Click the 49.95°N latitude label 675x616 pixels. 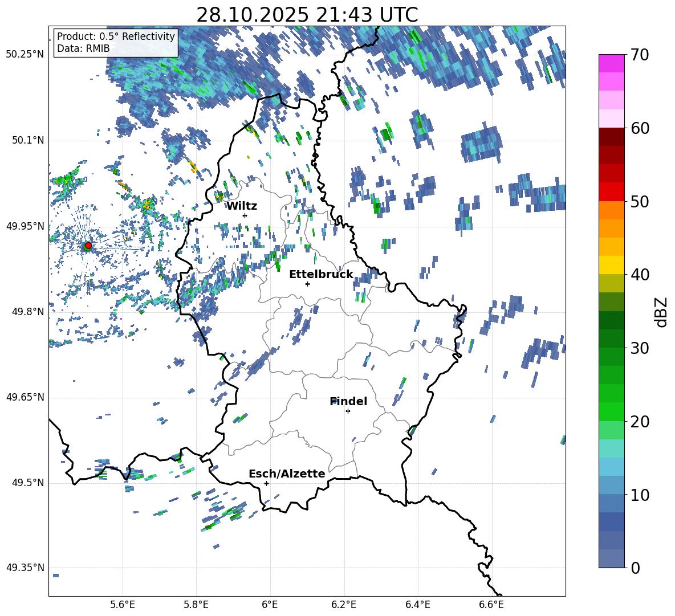click(x=26, y=226)
